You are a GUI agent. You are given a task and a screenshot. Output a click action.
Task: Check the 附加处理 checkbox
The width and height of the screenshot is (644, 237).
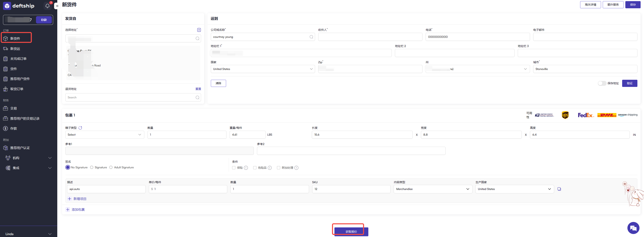[278, 168]
